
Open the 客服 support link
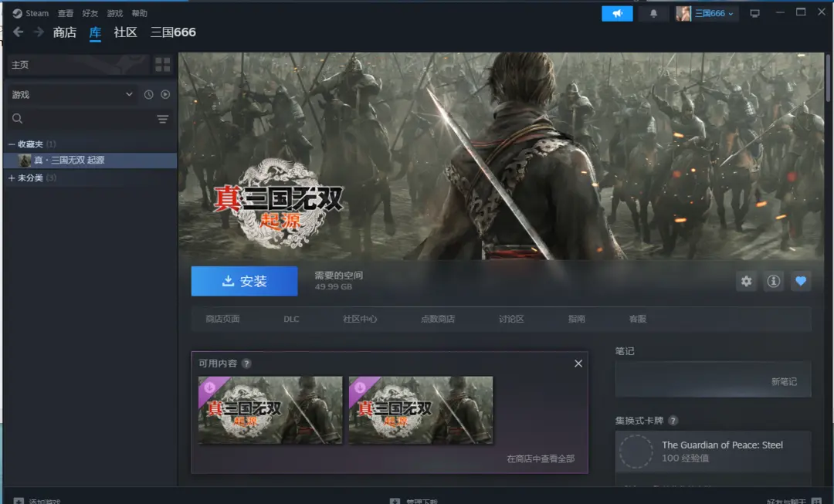638,319
